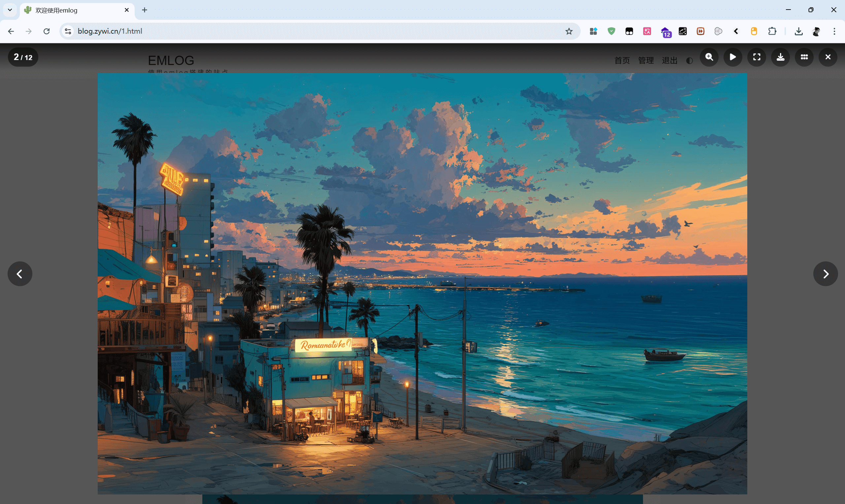845x504 pixels.
Task: Close the image lightbox viewer
Action: (x=828, y=57)
